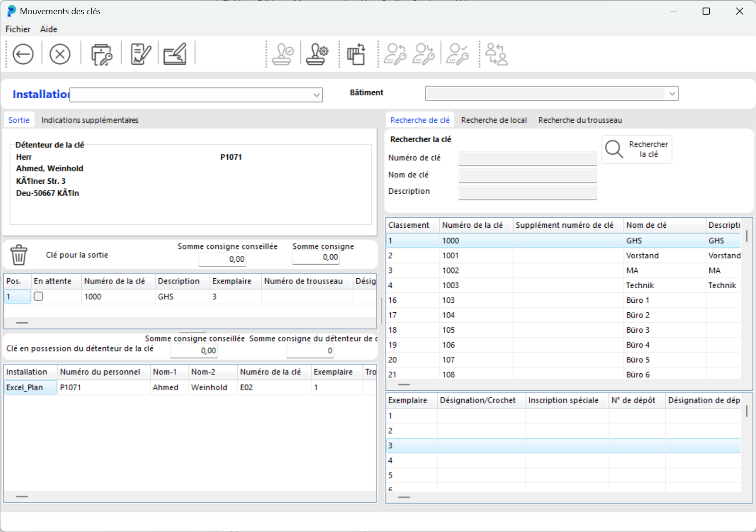Image resolution: width=756 pixels, height=532 pixels.
Task: Click the document signature pen icon
Action: pyautogui.click(x=140, y=54)
